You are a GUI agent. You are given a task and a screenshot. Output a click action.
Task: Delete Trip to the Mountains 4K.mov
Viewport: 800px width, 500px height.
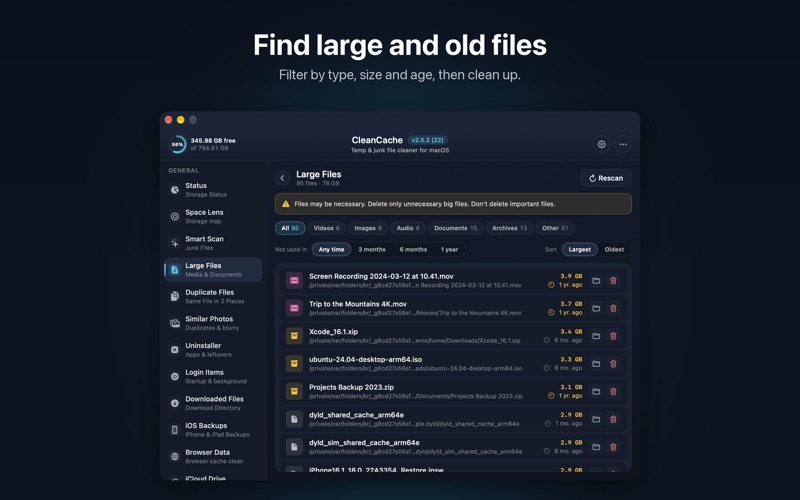(613, 308)
